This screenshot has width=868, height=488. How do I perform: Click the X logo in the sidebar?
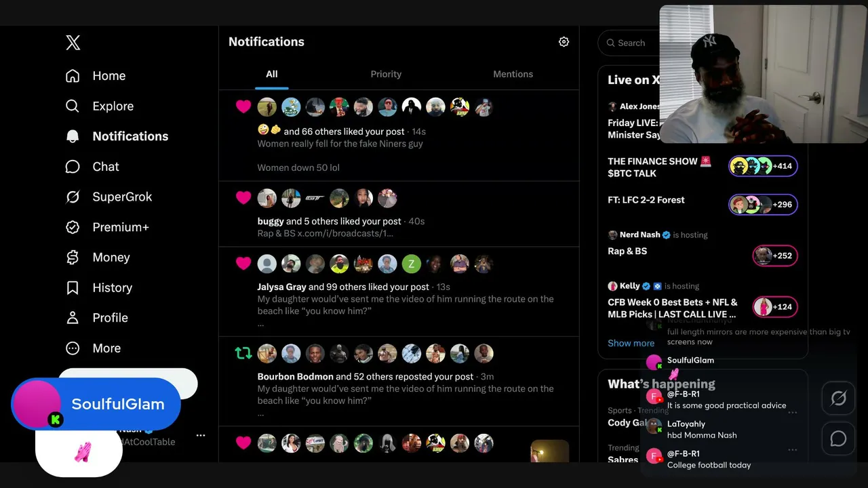click(x=73, y=43)
